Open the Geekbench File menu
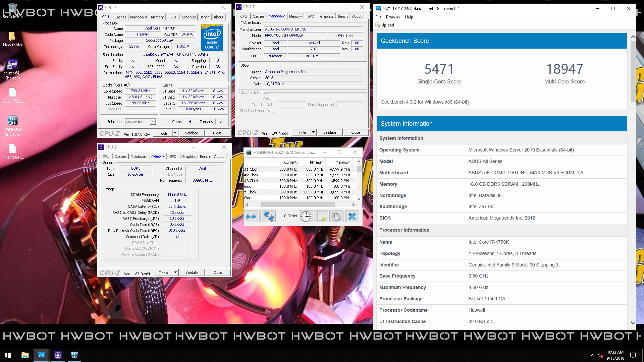The width and height of the screenshot is (644, 362). [x=378, y=17]
